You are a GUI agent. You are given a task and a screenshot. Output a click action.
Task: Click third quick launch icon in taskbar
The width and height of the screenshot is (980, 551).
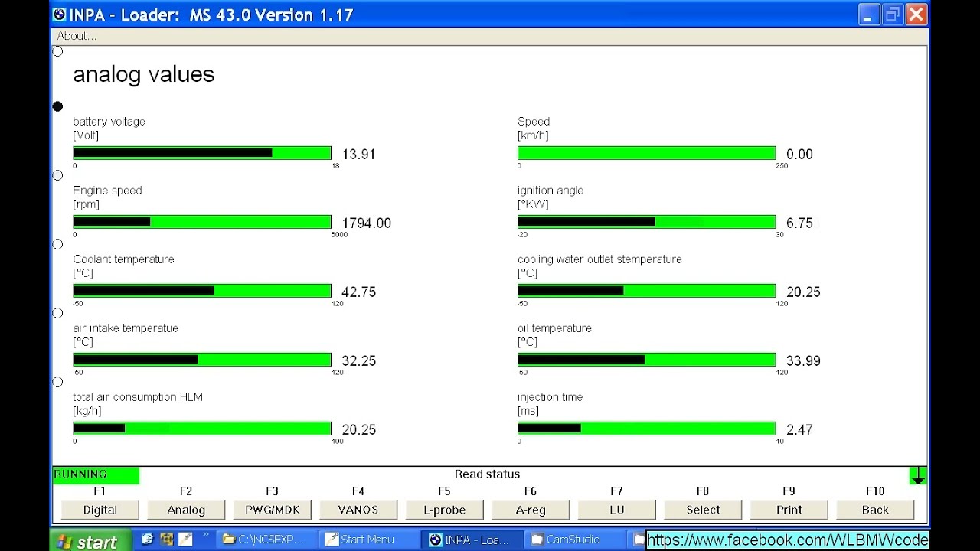[185, 540]
